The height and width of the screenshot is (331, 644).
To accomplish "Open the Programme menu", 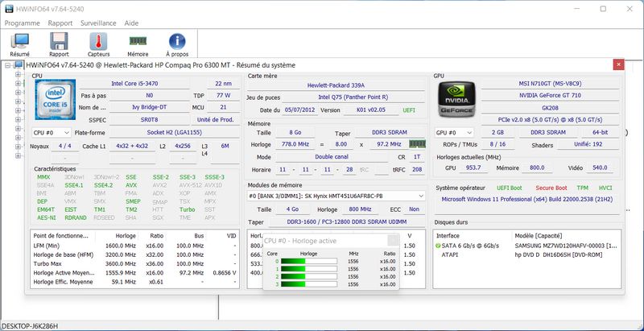I will (x=23, y=23).
